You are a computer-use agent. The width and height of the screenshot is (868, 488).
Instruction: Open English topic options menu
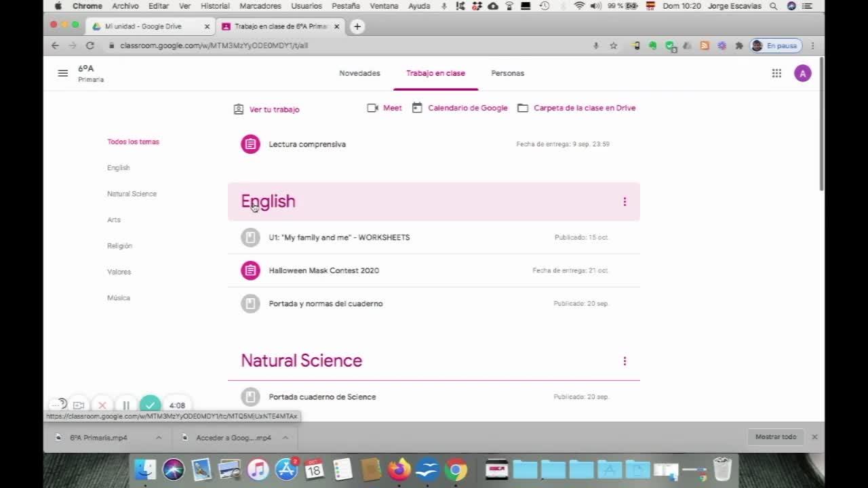point(625,201)
